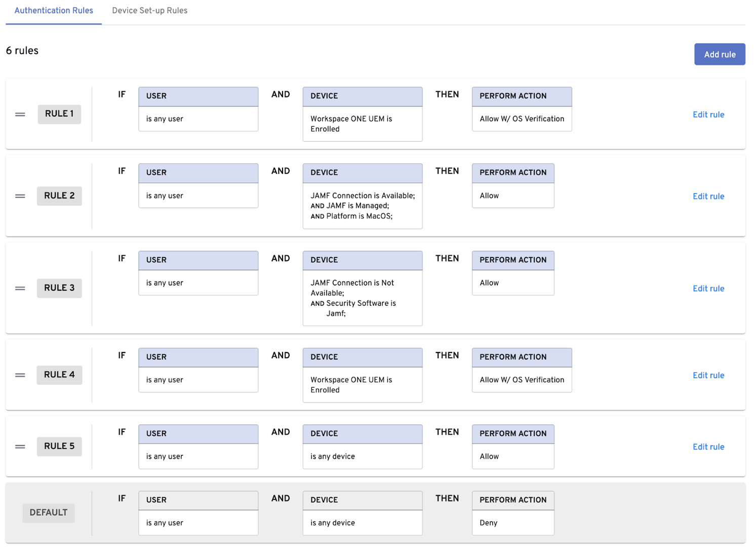Image resolution: width=756 pixels, height=551 pixels.
Task: Click the drag handle icon for Rule 3
Action: pyautogui.click(x=20, y=288)
